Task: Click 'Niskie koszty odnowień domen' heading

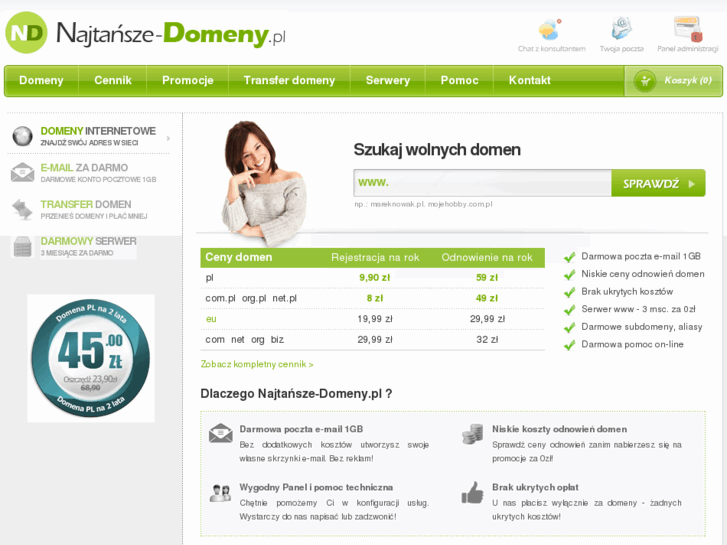Action: click(559, 430)
